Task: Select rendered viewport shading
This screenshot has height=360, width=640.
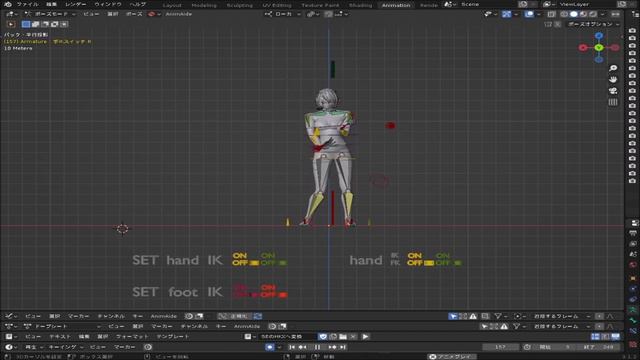Action: pyautogui.click(x=593, y=14)
